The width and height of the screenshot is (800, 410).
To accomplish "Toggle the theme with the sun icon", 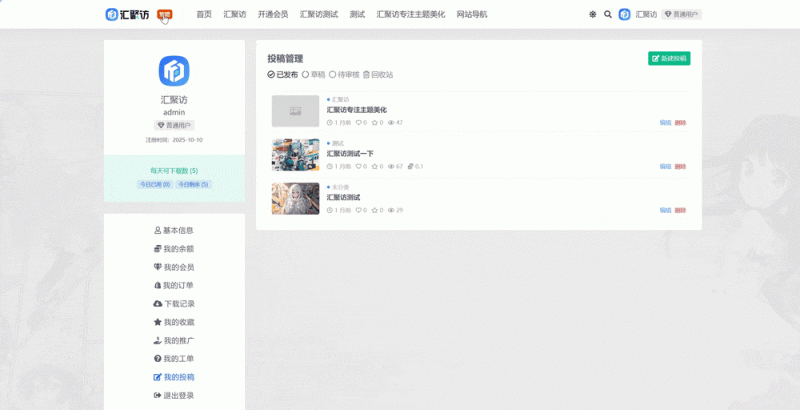I will [592, 14].
